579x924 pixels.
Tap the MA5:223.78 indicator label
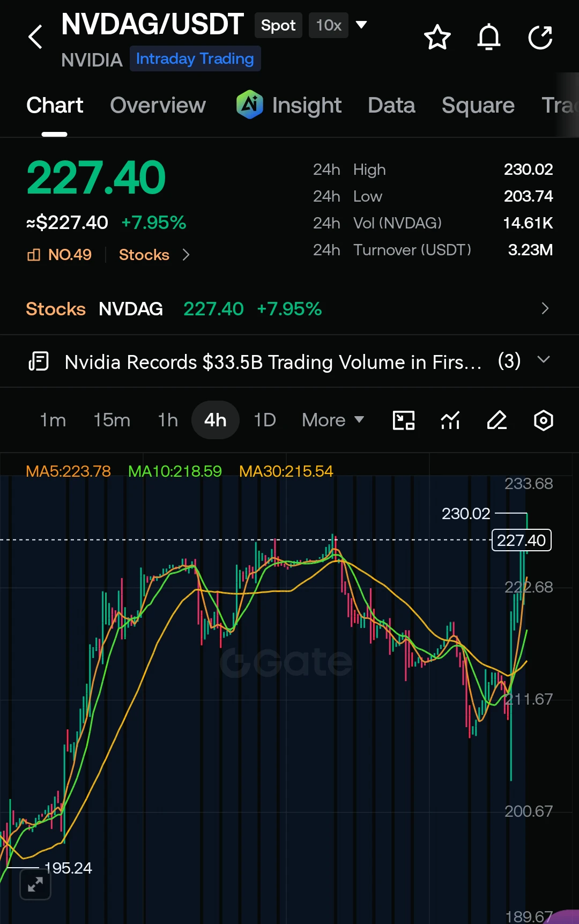coord(68,471)
